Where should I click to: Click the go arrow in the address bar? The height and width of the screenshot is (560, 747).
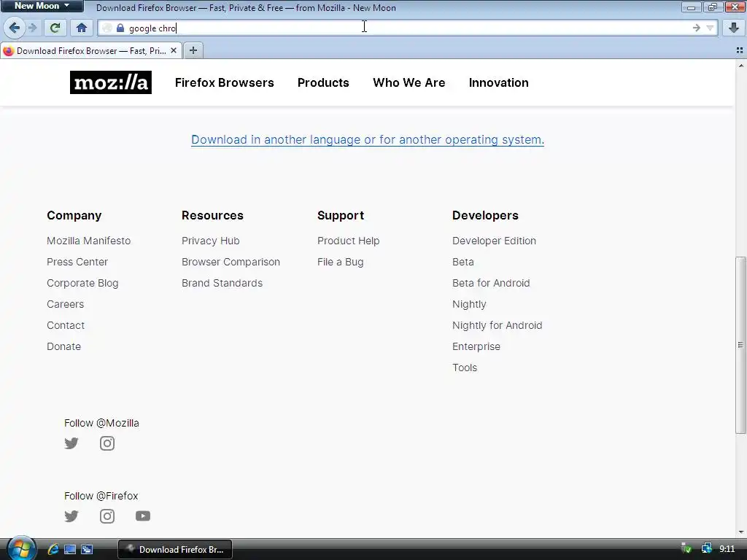[697, 28]
